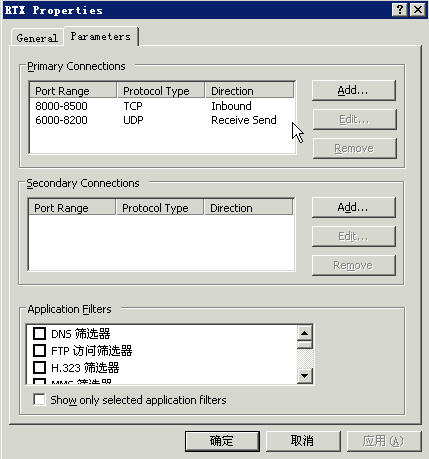The width and height of the screenshot is (429, 459).
Task: Open the title bar help question mark
Action: point(400,10)
